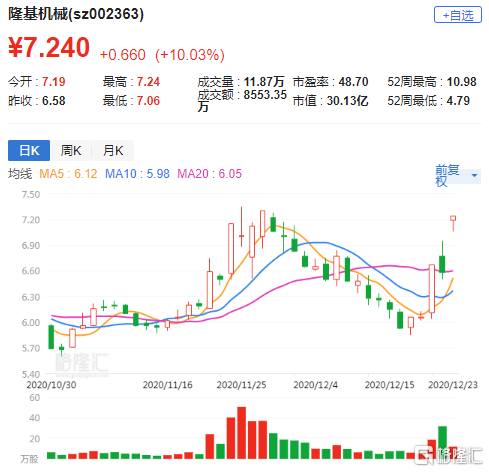The height and width of the screenshot is (472, 489).
Task: Add stock via +自选 button
Action: 457,15
